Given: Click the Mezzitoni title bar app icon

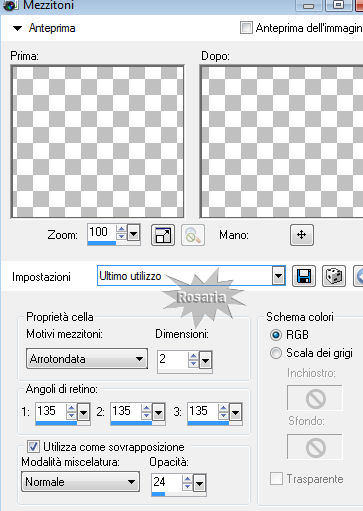Looking at the screenshot, I should coord(10,5).
